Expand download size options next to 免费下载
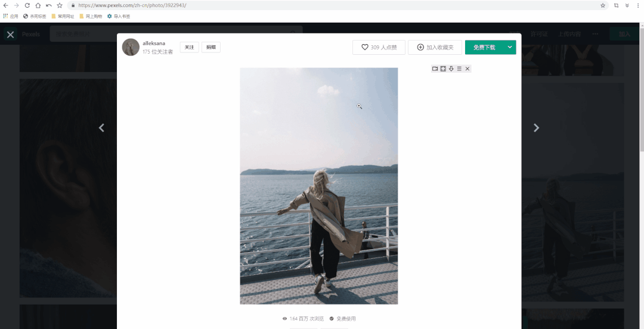Screen dimensions: 644x329 509,47
